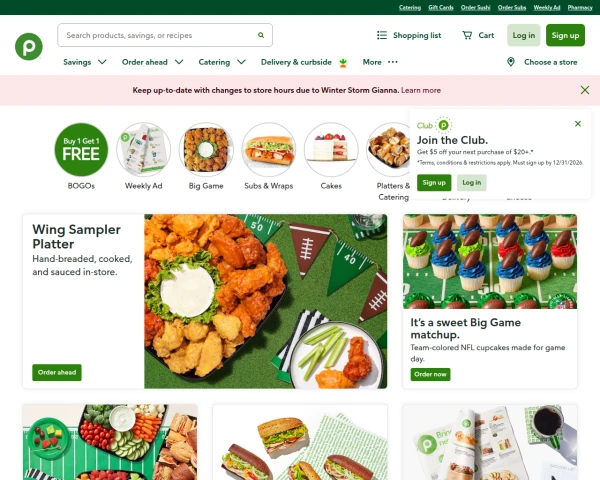Screen dimensions: 600x480
Task: Click the store location pin icon
Action: pos(510,62)
